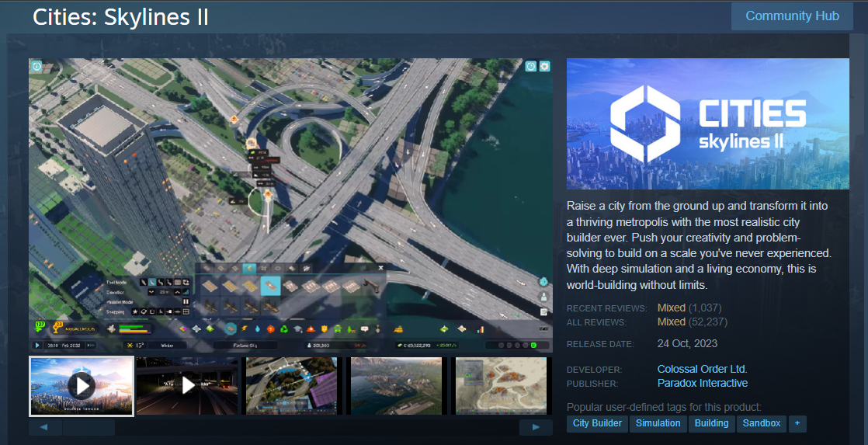
Task: Select the fifth sandy map screenshot thumbnail
Action: 501,386
